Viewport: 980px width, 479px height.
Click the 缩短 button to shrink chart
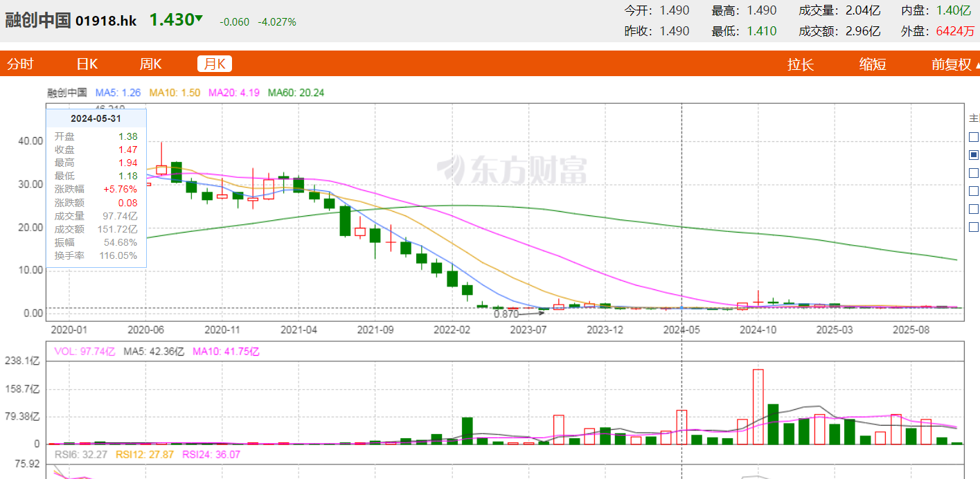click(x=873, y=64)
